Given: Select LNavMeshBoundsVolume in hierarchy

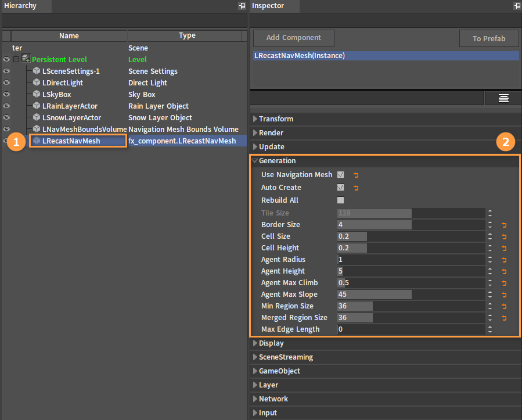Looking at the screenshot, I should (85, 129).
